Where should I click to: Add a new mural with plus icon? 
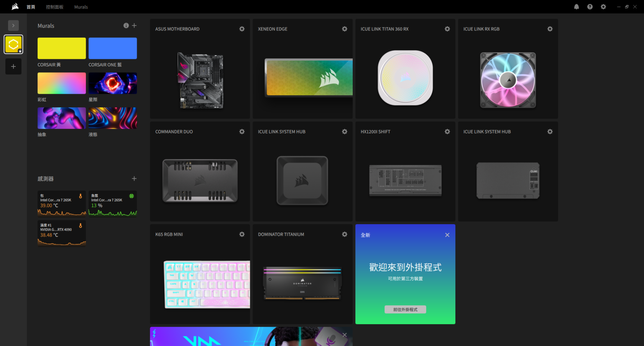point(134,25)
